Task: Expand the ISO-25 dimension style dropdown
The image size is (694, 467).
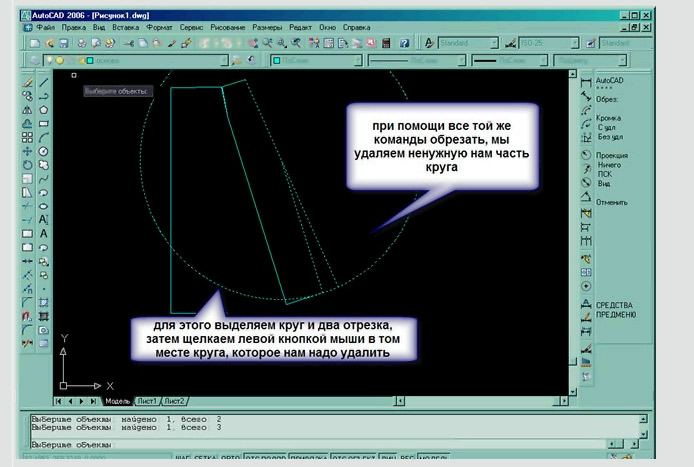Action: click(x=550, y=44)
